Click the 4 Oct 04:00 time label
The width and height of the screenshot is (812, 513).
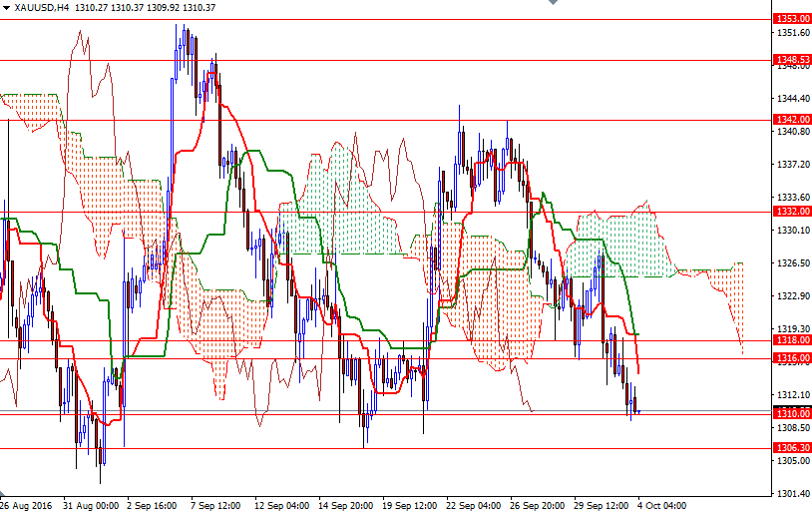click(x=661, y=505)
